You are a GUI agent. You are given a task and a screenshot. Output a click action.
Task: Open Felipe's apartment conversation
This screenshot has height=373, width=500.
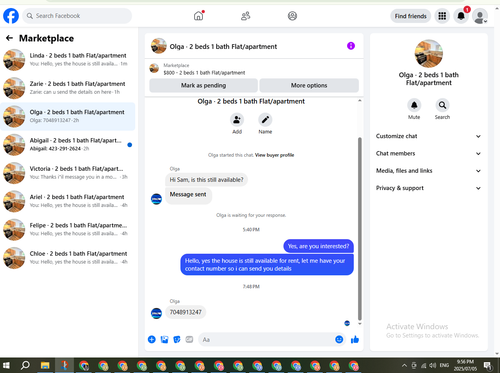pos(68,230)
